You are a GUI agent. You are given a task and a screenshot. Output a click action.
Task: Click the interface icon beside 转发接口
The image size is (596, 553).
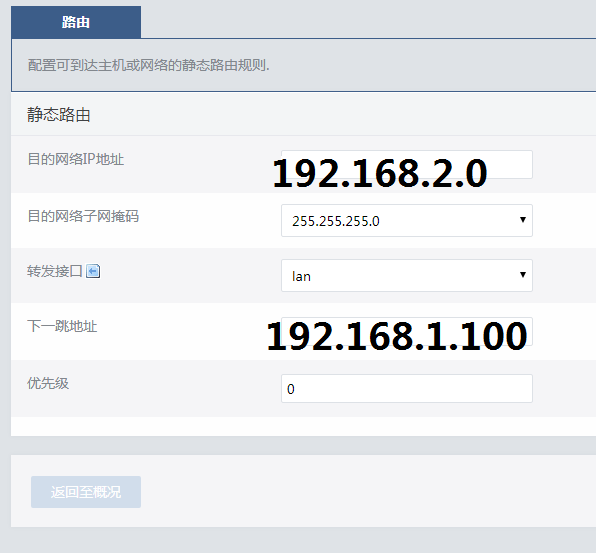coord(93,271)
